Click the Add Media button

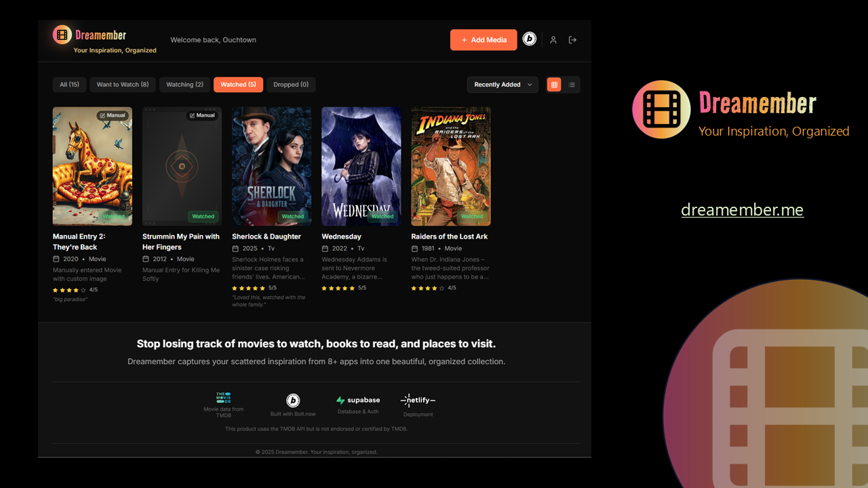(484, 40)
